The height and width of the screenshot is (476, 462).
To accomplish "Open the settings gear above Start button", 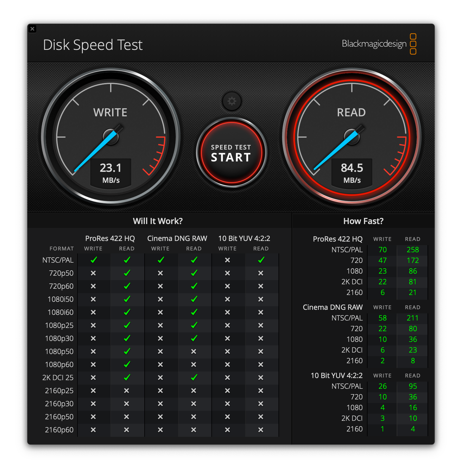I will [232, 101].
